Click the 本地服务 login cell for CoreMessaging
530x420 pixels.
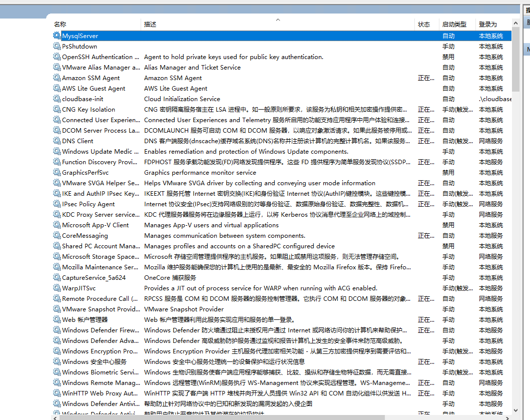[491, 235]
